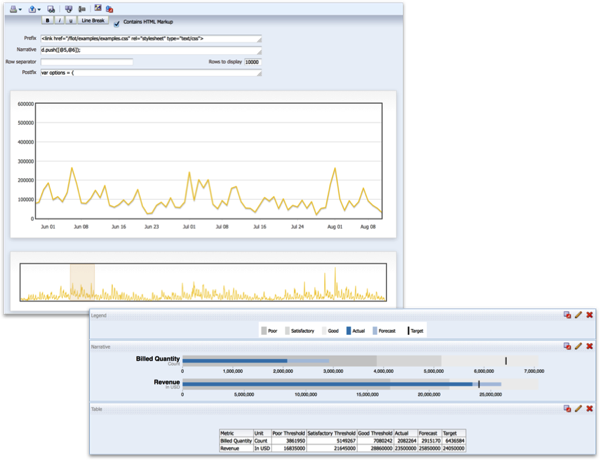This screenshot has height=460, width=600.
Task: Apply italic markup with the I button
Action: pyautogui.click(x=59, y=21)
